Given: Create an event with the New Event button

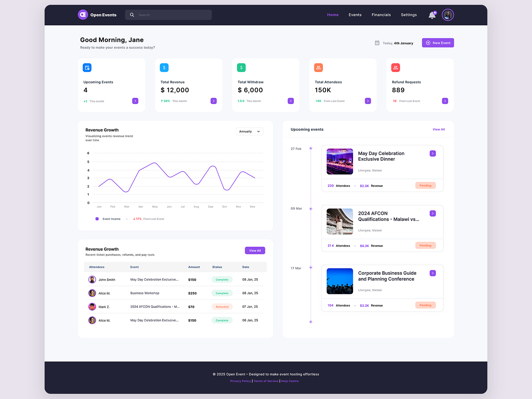Looking at the screenshot, I should coord(438,43).
